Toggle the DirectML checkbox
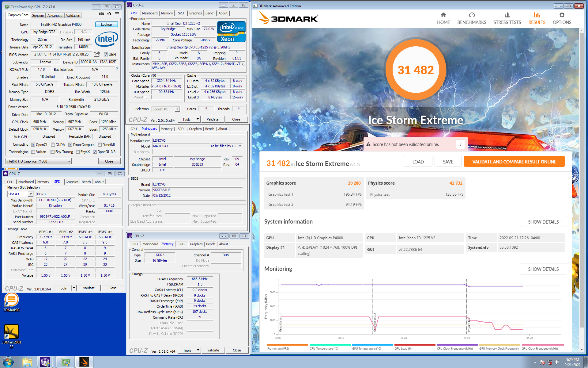Screen dimensions: 588x368 click(100, 145)
